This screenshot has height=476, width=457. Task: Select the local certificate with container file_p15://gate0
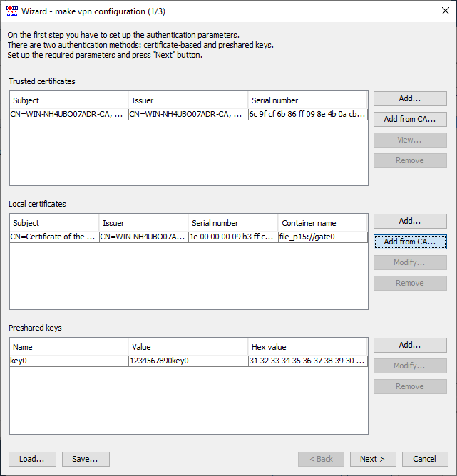point(188,237)
